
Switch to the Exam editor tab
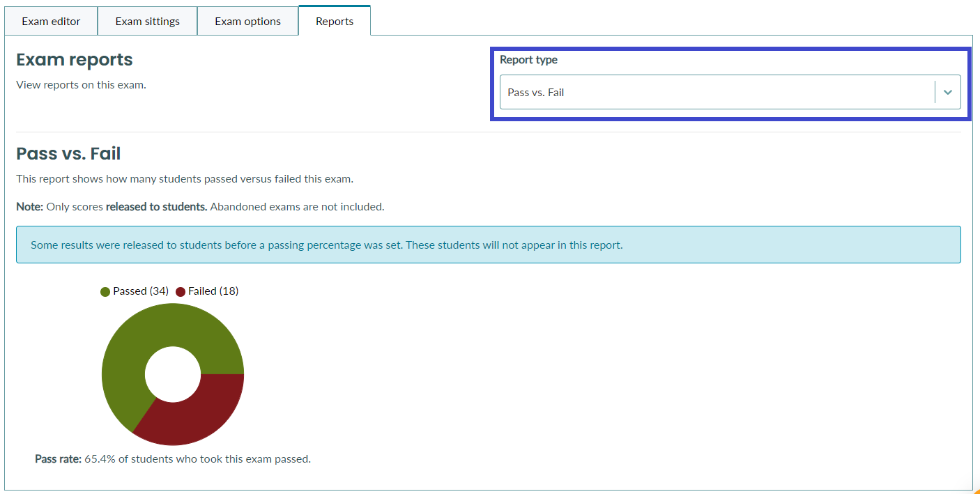51,21
